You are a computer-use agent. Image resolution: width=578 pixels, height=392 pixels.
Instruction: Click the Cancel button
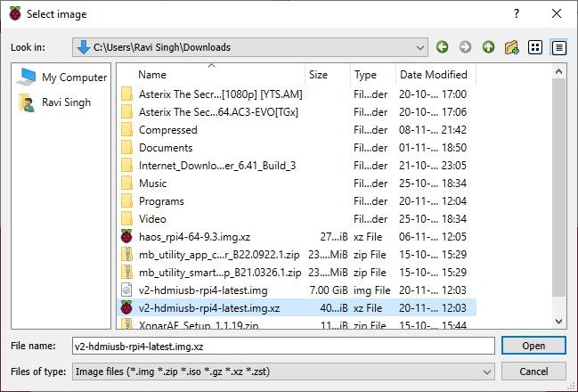click(x=533, y=372)
